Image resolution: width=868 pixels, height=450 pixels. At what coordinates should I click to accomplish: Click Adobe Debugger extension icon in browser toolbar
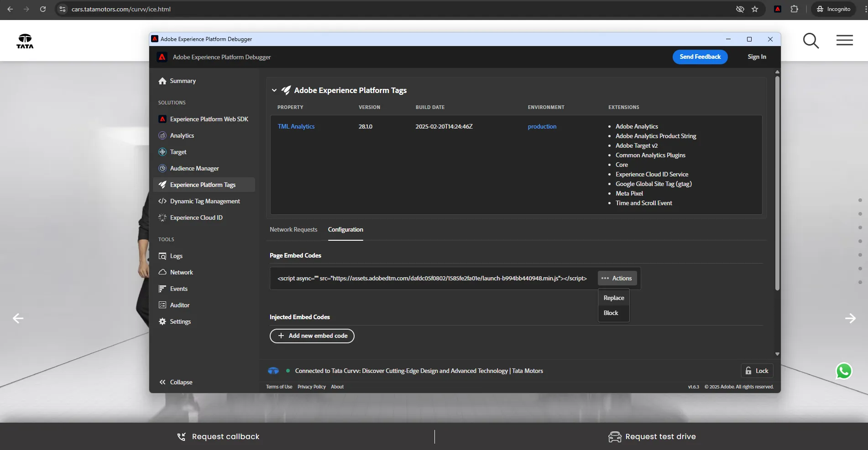tap(778, 9)
